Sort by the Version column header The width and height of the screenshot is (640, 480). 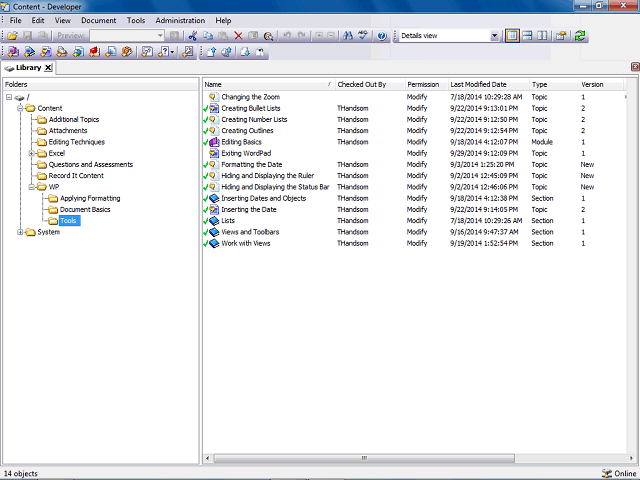coord(601,84)
